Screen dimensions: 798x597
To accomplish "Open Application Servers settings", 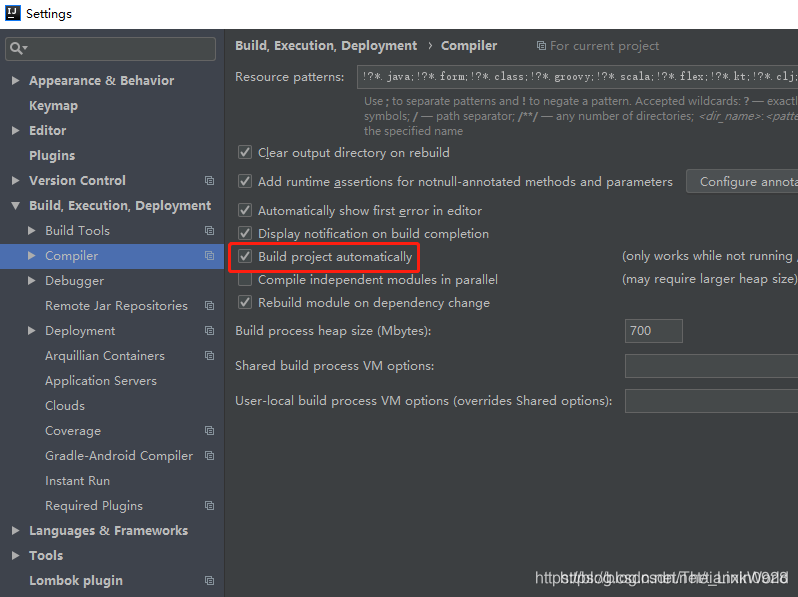I will (101, 381).
